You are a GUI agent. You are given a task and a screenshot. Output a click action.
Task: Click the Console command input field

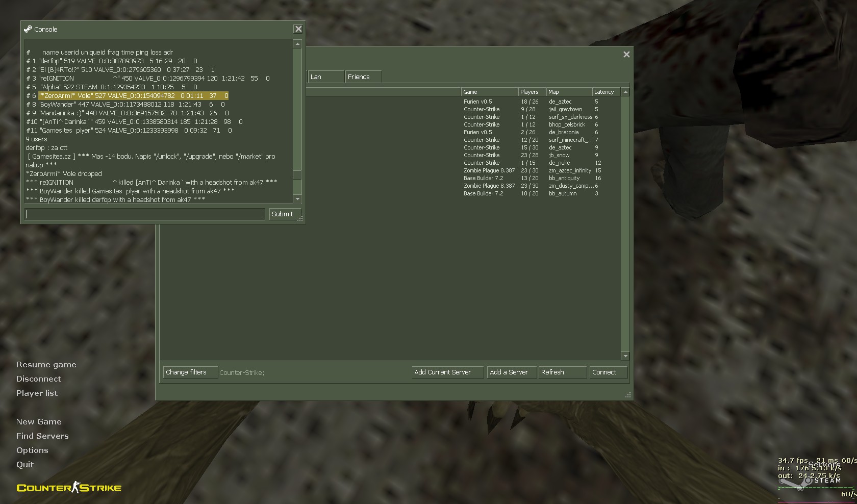click(x=145, y=214)
